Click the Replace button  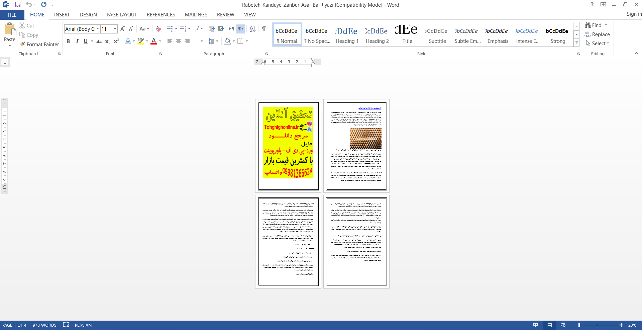(x=597, y=34)
